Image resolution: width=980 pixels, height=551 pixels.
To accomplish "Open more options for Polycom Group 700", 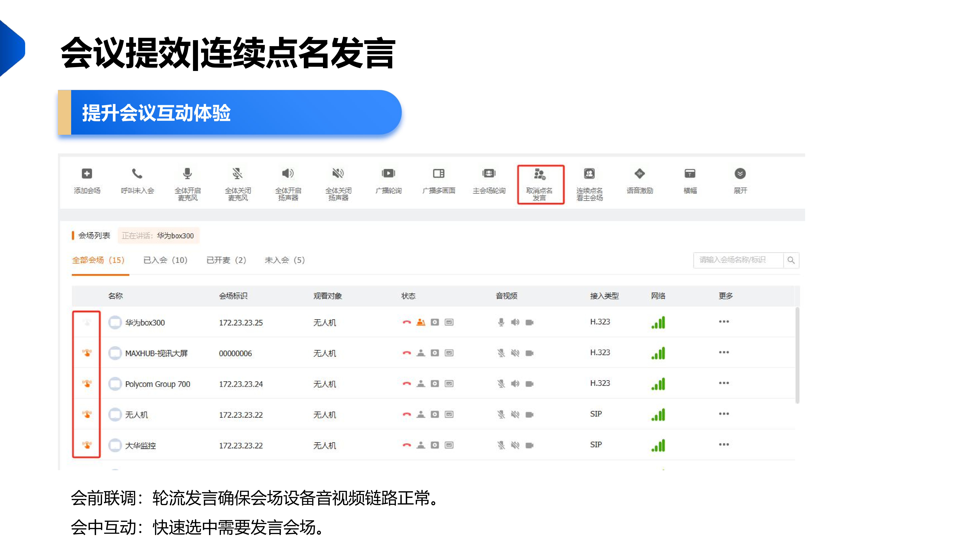I will (724, 383).
